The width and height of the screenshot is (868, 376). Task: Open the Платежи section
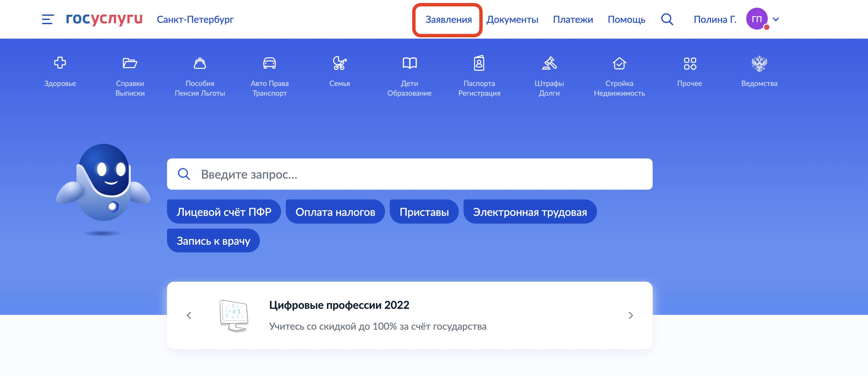573,19
